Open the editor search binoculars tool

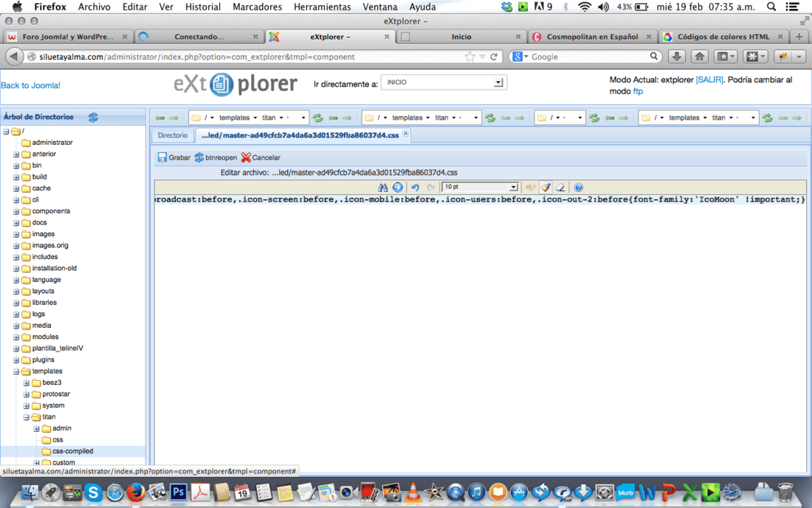point(382,188)
